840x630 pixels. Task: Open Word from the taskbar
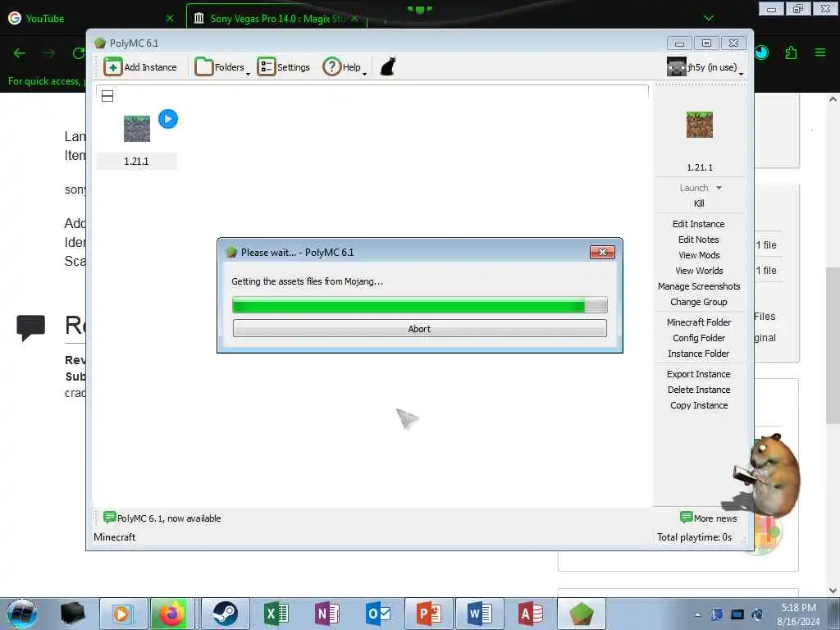pos(480,614)
